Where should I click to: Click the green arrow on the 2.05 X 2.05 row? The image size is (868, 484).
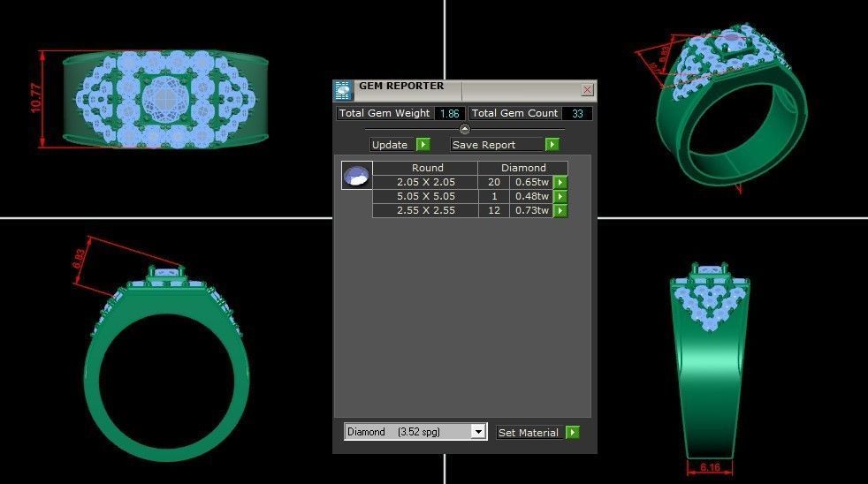click(x=560, y=182)
